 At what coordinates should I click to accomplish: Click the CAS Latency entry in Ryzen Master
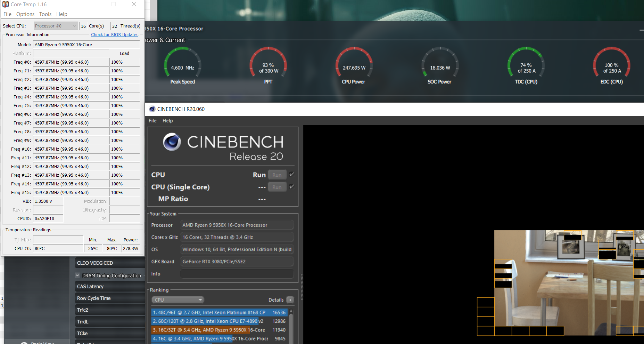tap(110, 287)
